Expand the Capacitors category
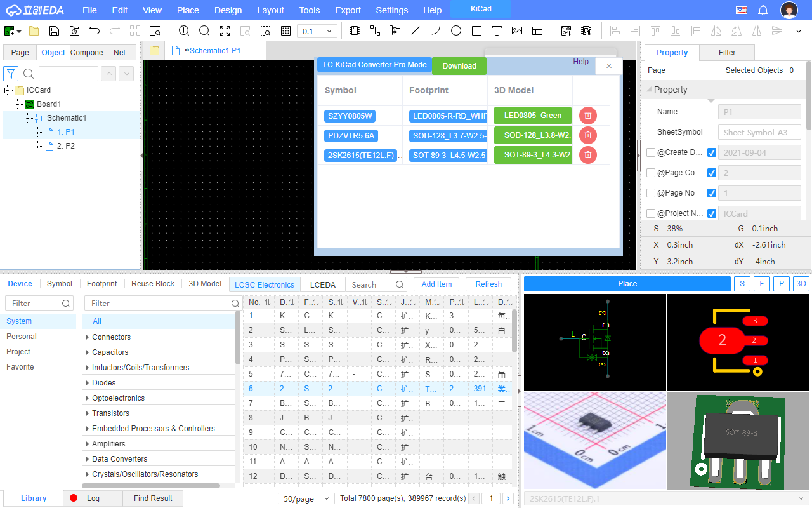The height and width of the screenshot is (508, 812). click(87, 352)
